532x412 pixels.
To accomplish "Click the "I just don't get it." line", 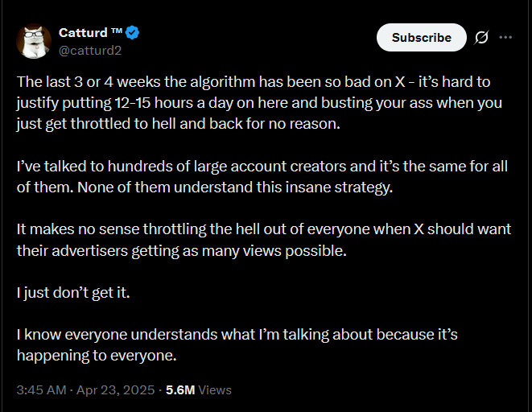I will pos(73,293).
